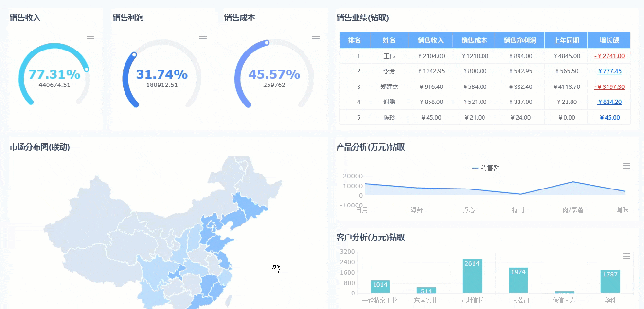Screen dimensions: 644x309
Task: Click the 排名 column header
Action: point(355,40)
